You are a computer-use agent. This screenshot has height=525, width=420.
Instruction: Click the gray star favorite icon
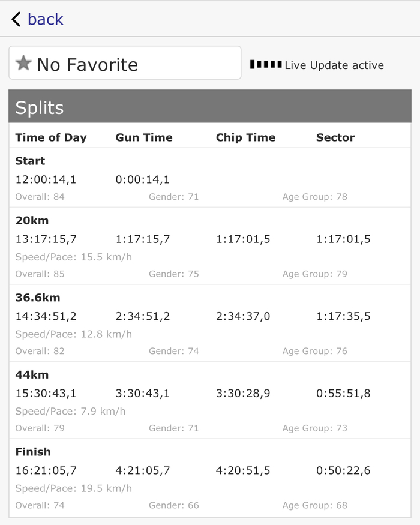pyautogui.click(x=23, y=63)
